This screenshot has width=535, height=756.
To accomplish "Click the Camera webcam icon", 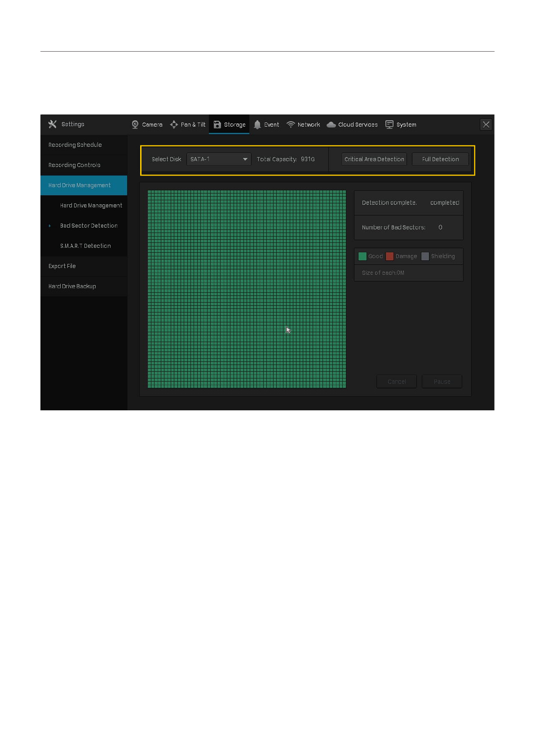I will click(x=135, y=125).
